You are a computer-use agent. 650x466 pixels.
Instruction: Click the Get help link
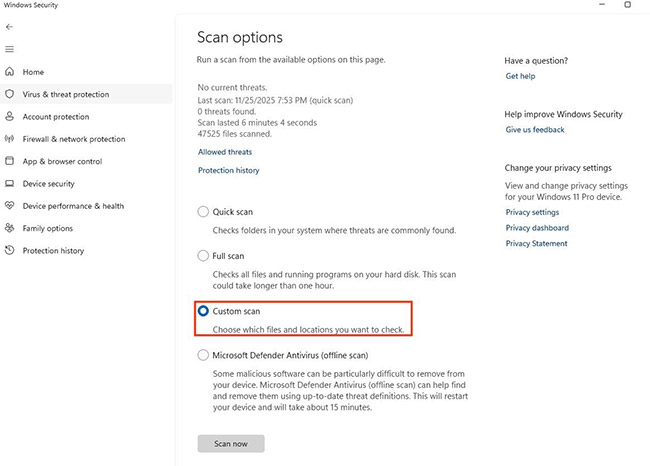pyautogui.click(x=520, y=76)
